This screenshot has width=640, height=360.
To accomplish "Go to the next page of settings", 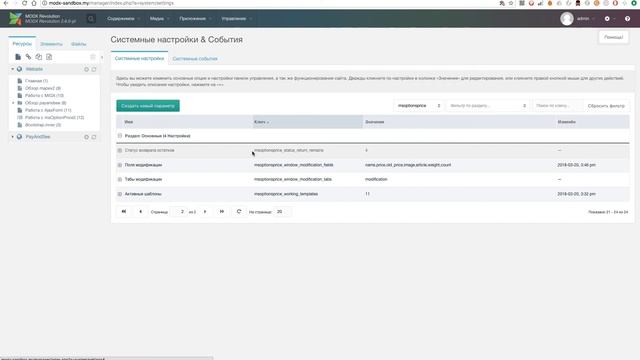I will point(205,211).
